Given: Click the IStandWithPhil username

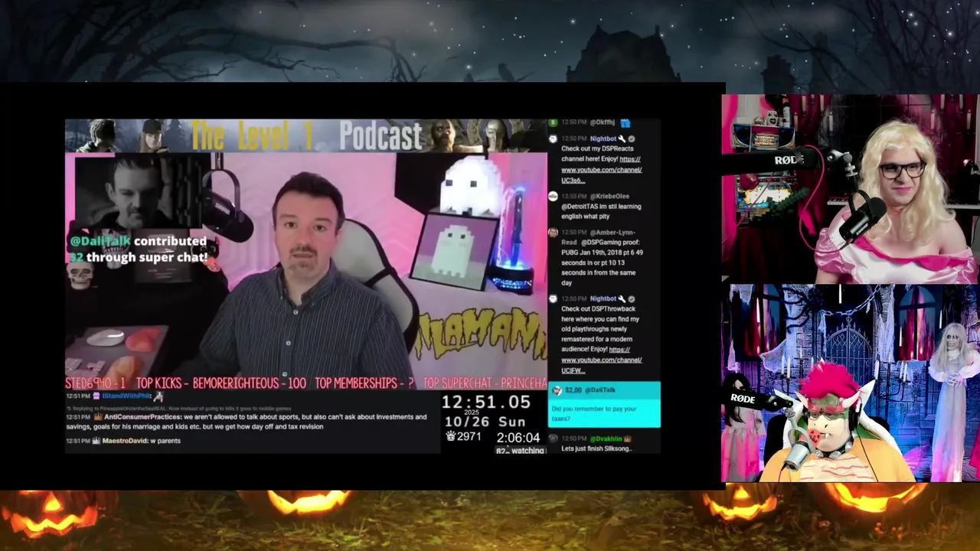Looking at the screenshot, I should (x=126, y=396).
